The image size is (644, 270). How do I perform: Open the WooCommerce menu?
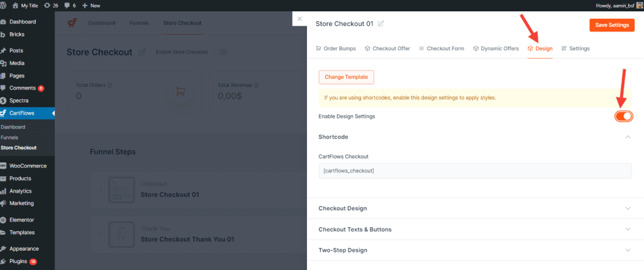pos(28,166)
